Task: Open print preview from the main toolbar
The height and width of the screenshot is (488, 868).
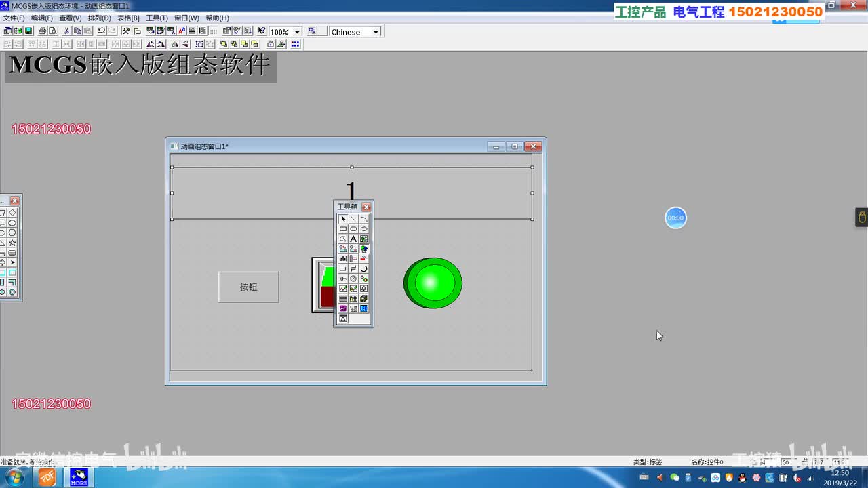Action: pyautogui.click(x=52, y=31)
